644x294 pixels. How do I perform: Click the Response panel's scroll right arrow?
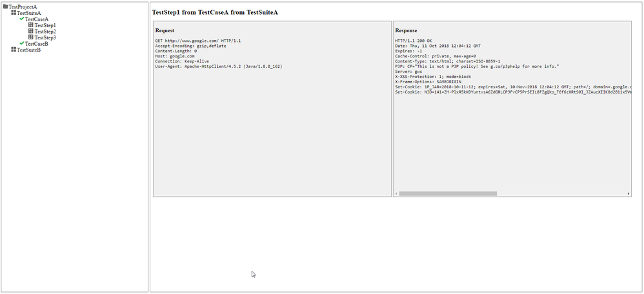pyautogui.click(x=629, y=193)
